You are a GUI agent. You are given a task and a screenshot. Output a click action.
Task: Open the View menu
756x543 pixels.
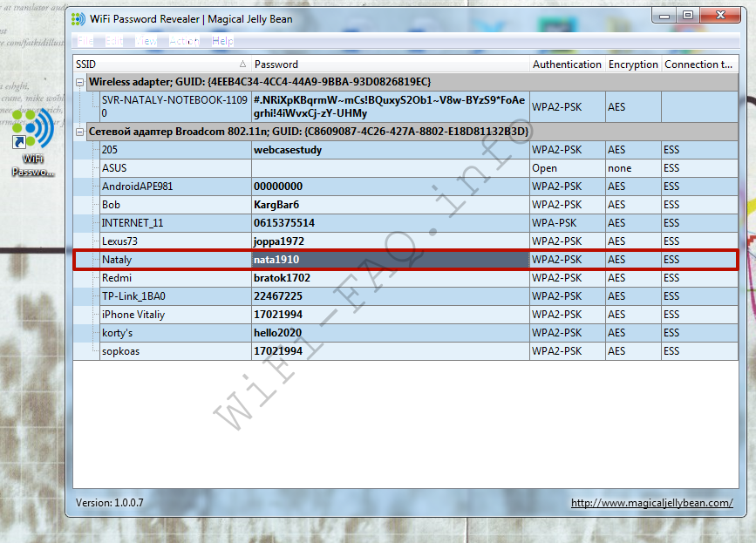146,41
